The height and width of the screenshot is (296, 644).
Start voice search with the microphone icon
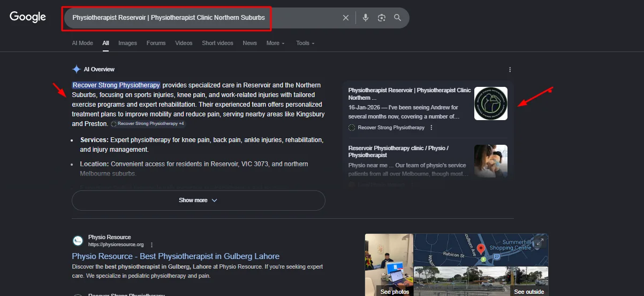click(366, 18)
